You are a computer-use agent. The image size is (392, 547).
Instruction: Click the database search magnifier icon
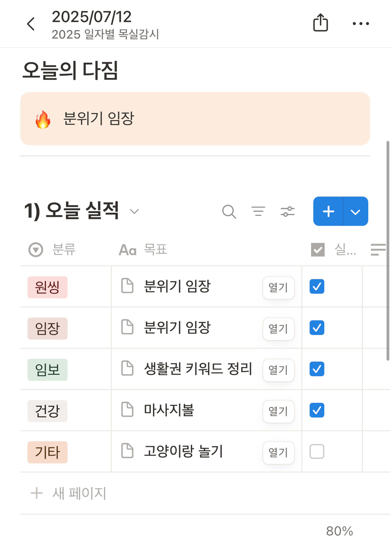pos(229,212)
